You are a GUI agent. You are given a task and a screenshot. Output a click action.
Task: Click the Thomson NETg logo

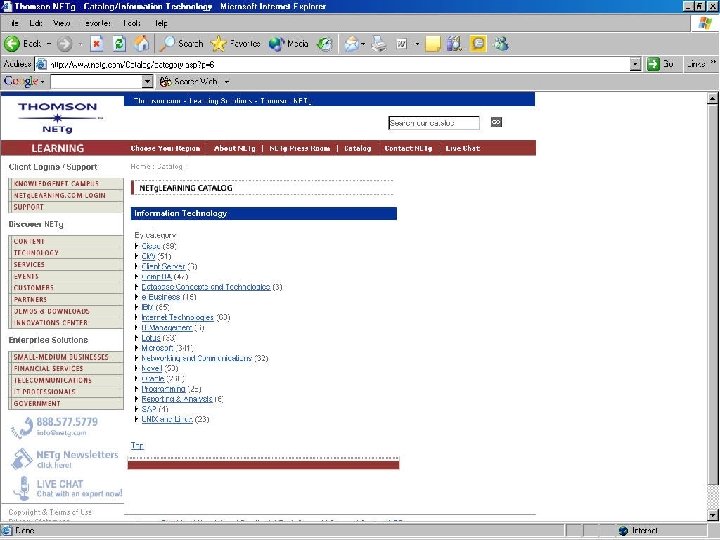(x=58, y=118)
